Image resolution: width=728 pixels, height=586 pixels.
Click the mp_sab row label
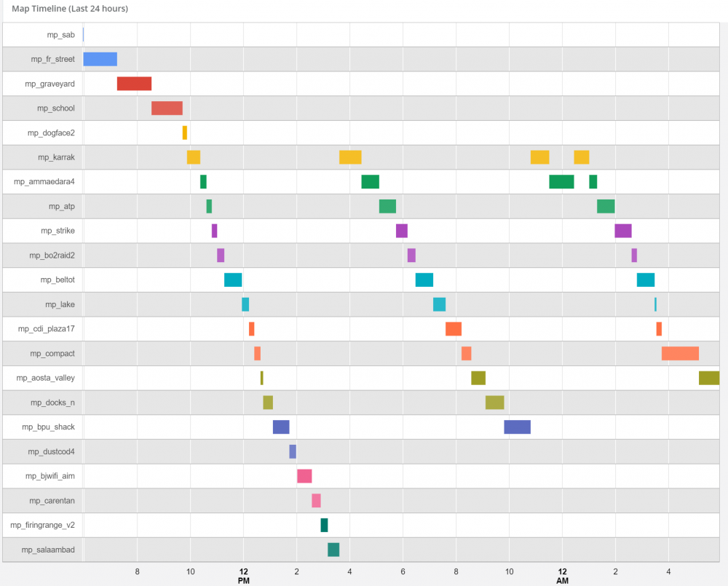point(60,35)
